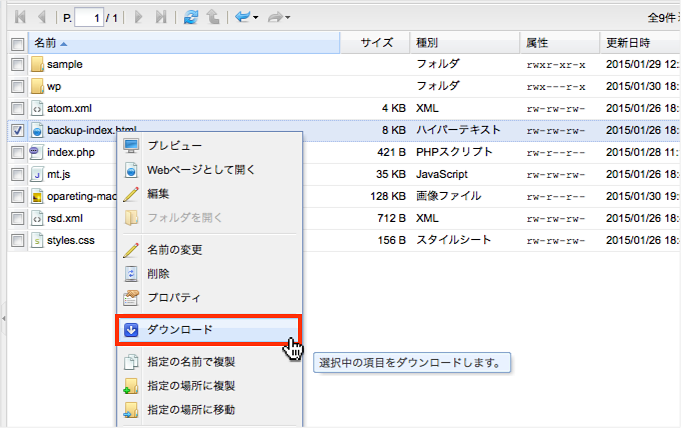Choose 名前の変更 menu item
This screenshot has height=428, width=681.
(209, 250)
